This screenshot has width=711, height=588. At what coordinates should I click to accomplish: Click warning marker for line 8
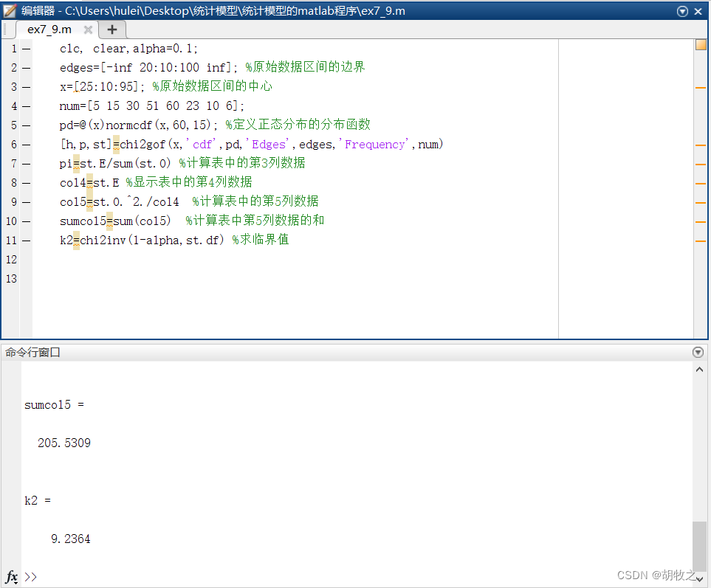701,184
